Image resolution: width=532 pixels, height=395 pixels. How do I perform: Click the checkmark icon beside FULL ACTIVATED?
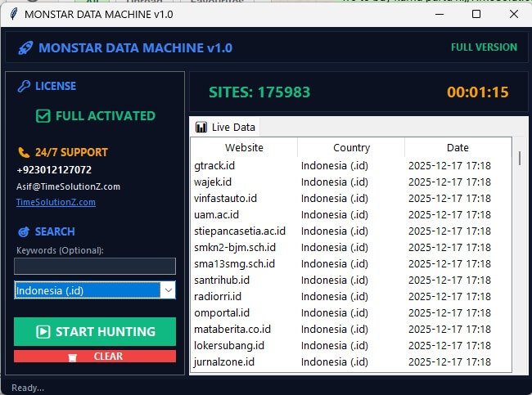(x=43, y=116)
